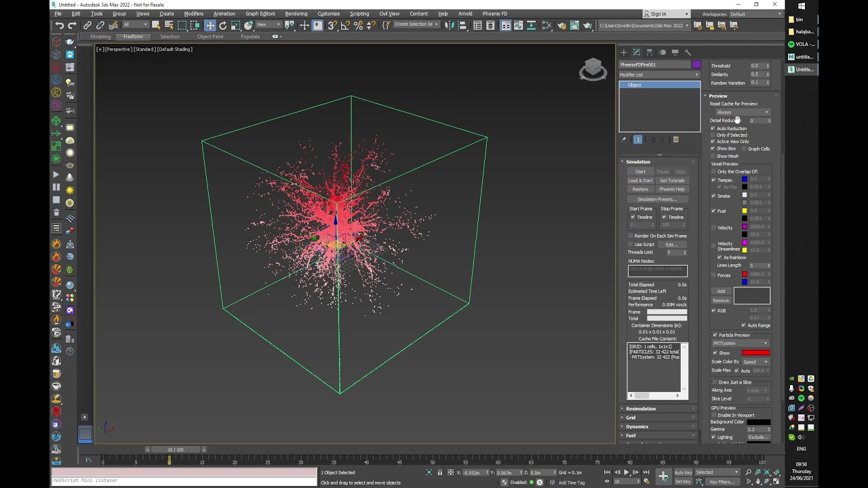Enable Render On Each Sim Frame

630,236
